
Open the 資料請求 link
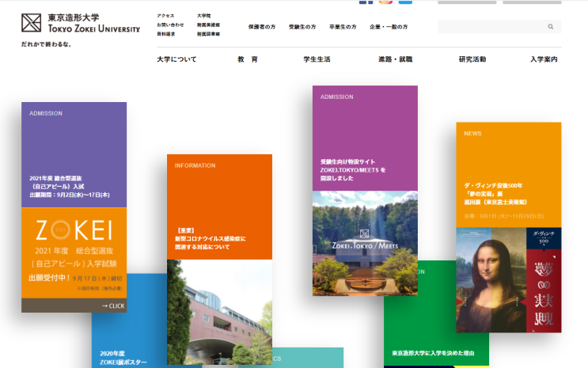click(165, 34)
